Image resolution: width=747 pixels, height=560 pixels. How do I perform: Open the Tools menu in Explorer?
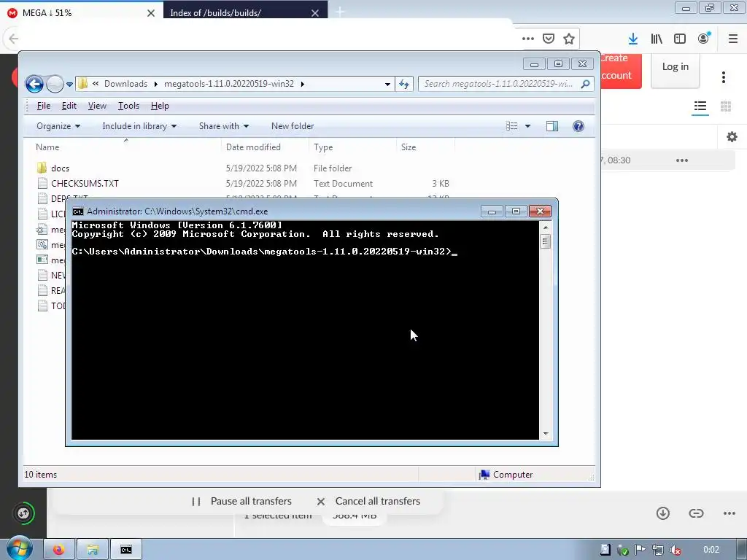(128, 106)
